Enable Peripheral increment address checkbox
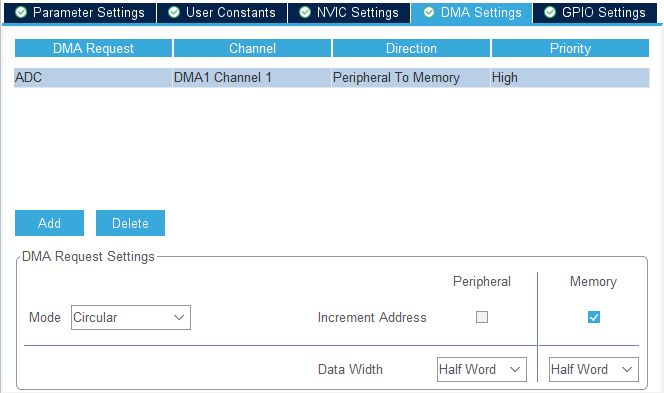664x393 pixels. pyautogui.click(x=482, y=317)
